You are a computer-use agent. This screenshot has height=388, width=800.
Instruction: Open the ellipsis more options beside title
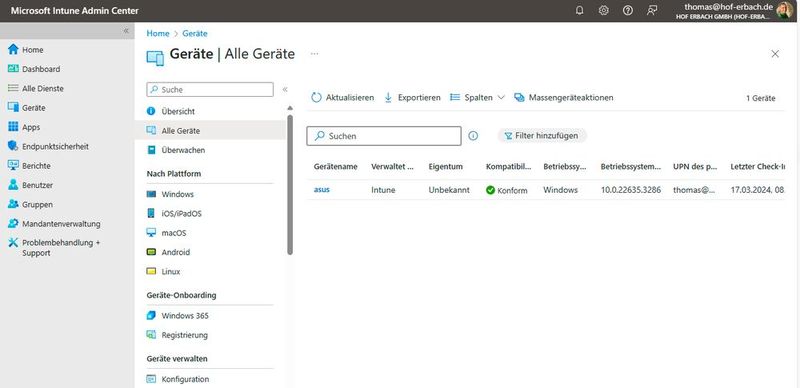tap(314, 54)
